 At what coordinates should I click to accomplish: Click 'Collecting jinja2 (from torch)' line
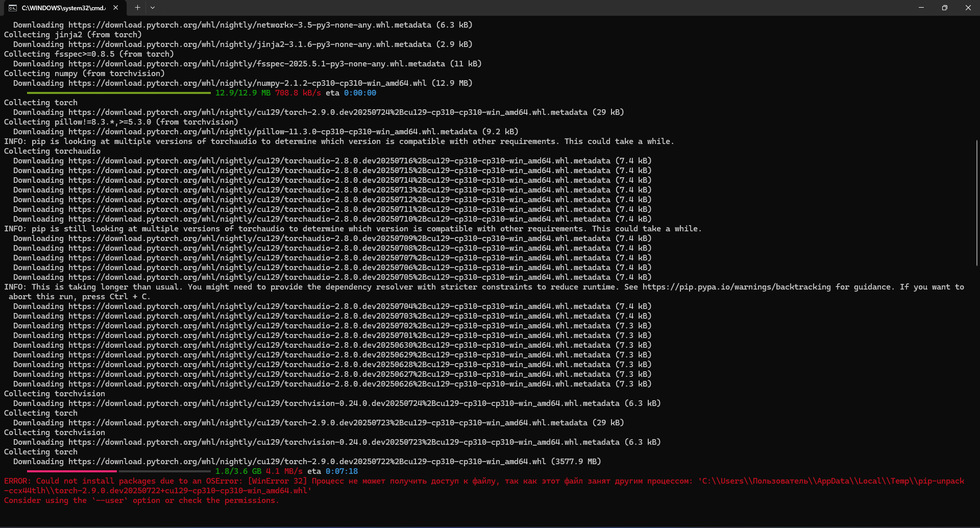[x=73, y=35]
